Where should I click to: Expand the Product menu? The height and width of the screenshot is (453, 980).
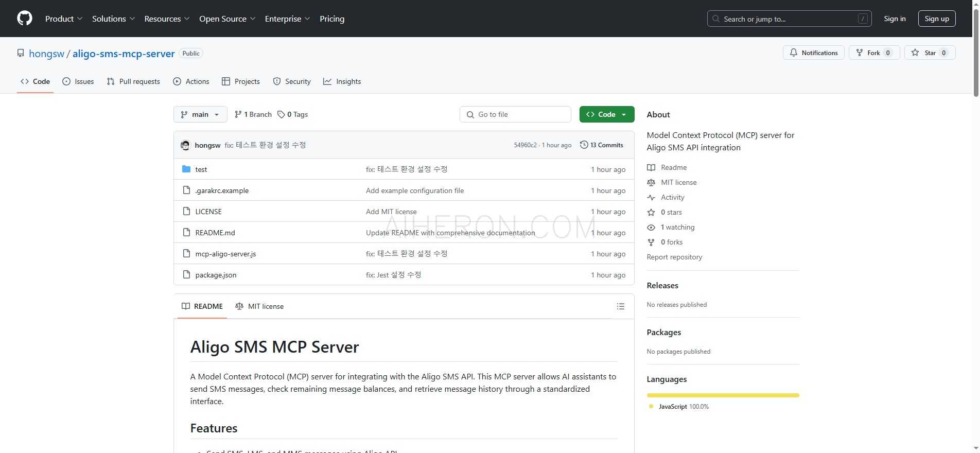pos(64,19)
